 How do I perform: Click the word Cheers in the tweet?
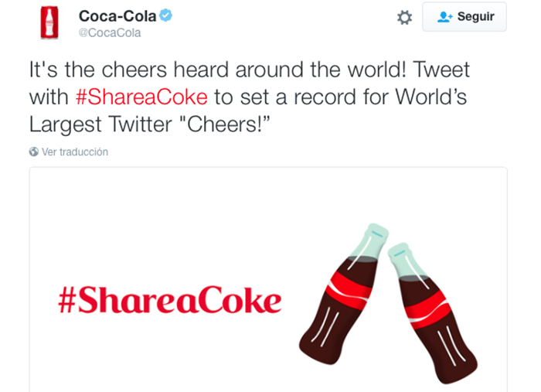pyautogui.click(x=220, y=124)
